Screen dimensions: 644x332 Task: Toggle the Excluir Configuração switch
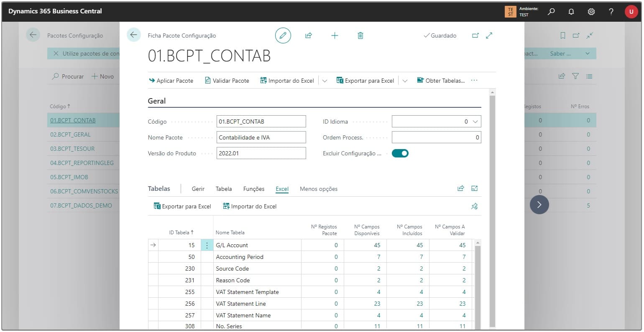(x=400, y=153)
